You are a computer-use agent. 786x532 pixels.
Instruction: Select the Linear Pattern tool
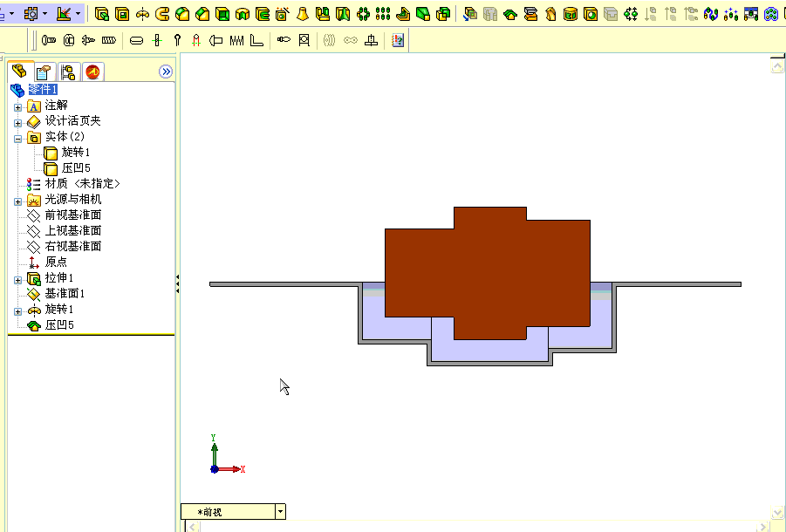tap(383, 14)
